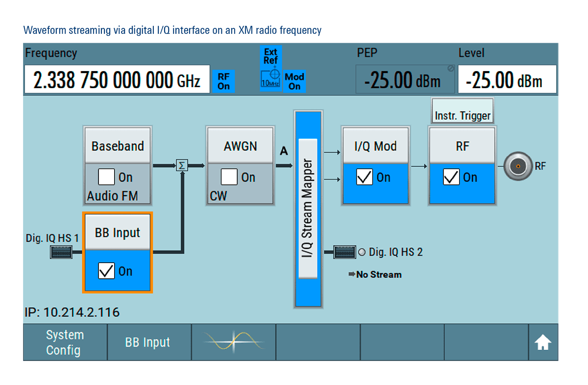Open the RF block settings
Screen dimensions: 588x385
462,146
